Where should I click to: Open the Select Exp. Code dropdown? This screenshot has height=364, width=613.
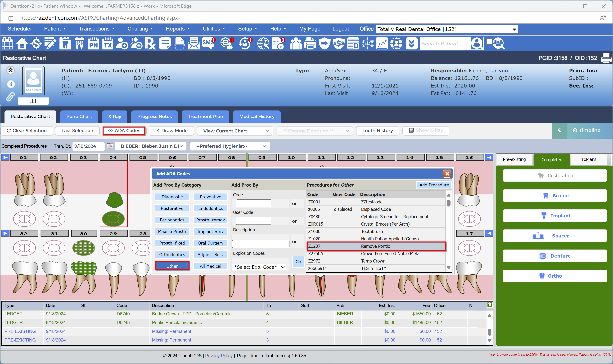(x=259, y=267)
